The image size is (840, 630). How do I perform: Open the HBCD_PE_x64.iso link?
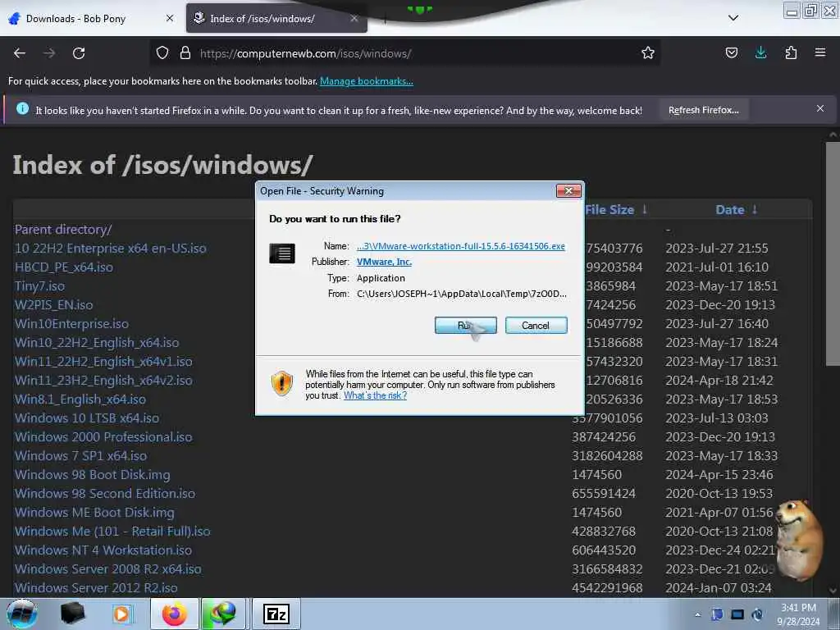pyautogui.click(x=64, y=267)
